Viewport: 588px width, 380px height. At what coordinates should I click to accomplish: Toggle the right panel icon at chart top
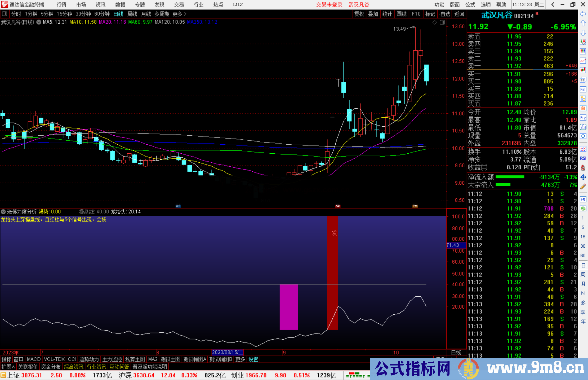(x=442, y=22)
